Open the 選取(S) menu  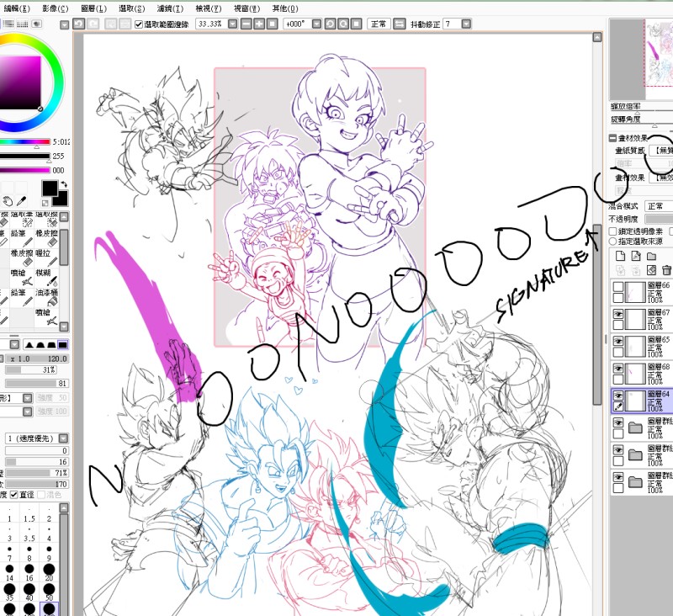[x=132, y=8]
